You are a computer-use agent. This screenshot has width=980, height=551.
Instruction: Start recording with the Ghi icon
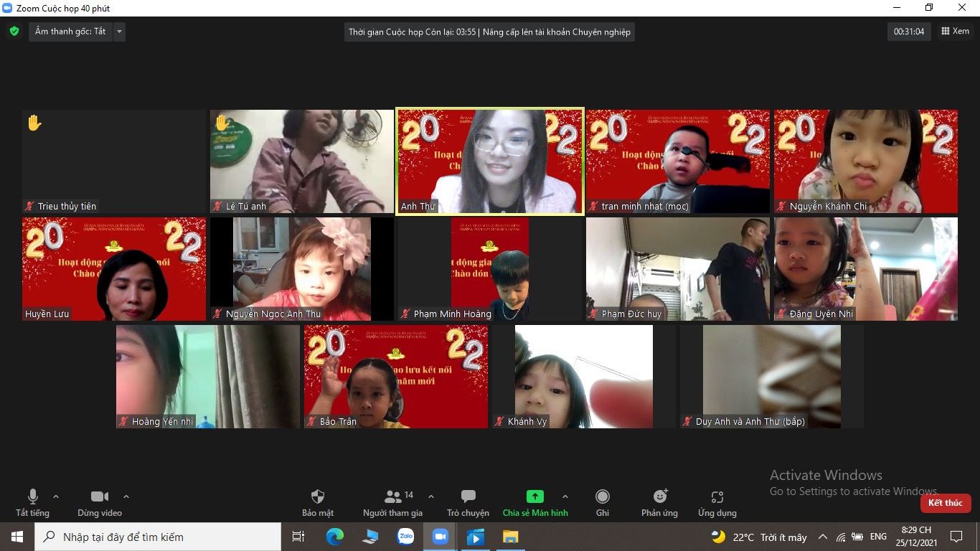[603, 497]
